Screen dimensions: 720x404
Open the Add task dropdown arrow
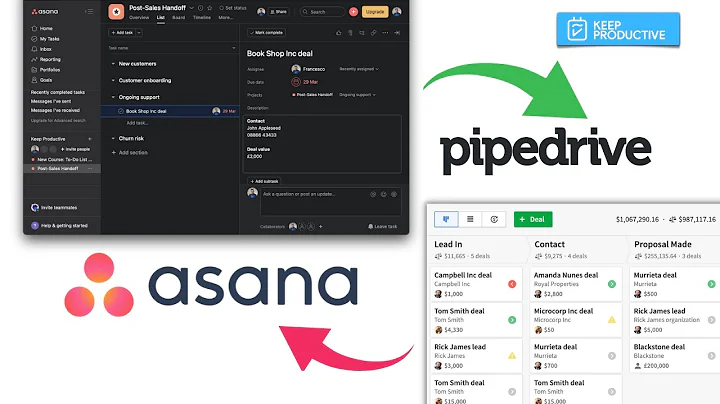[x=139, y=33]
